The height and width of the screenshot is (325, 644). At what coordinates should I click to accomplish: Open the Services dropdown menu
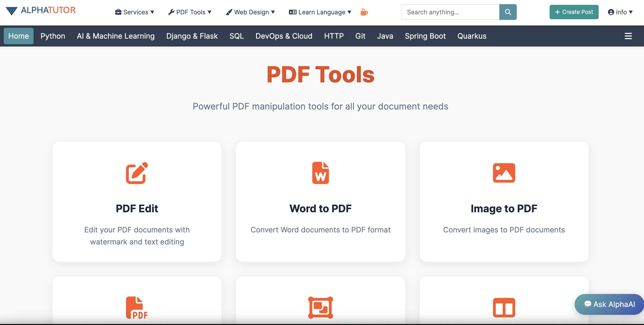(x=135, y=12)
